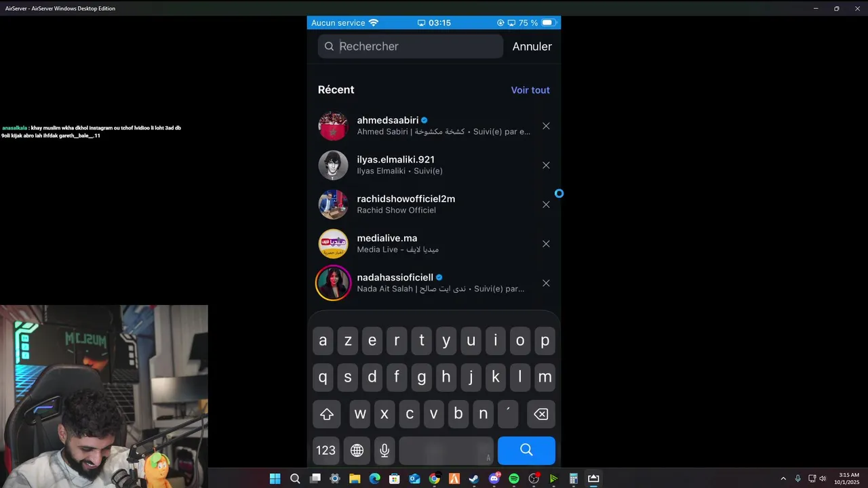Tap the Annuler button
This screenshot has width=868, height=488.
pyautogui.click(x=532, y=46)
